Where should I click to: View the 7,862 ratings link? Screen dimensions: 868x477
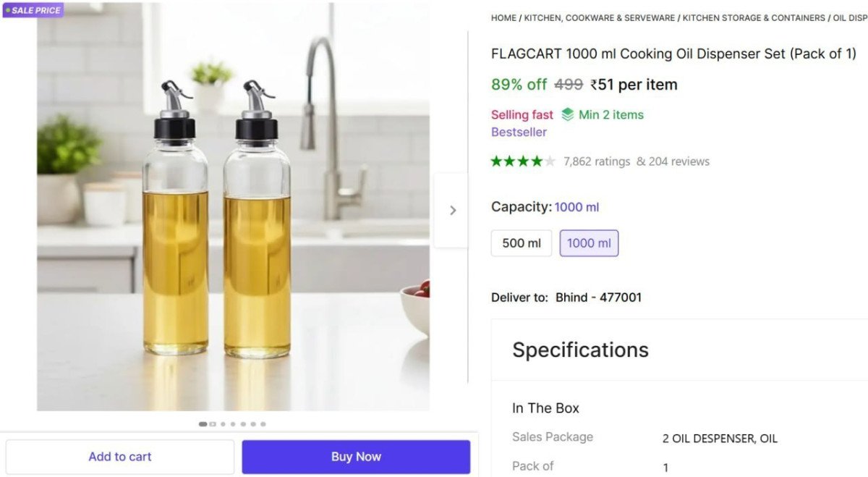pos(597,161)
